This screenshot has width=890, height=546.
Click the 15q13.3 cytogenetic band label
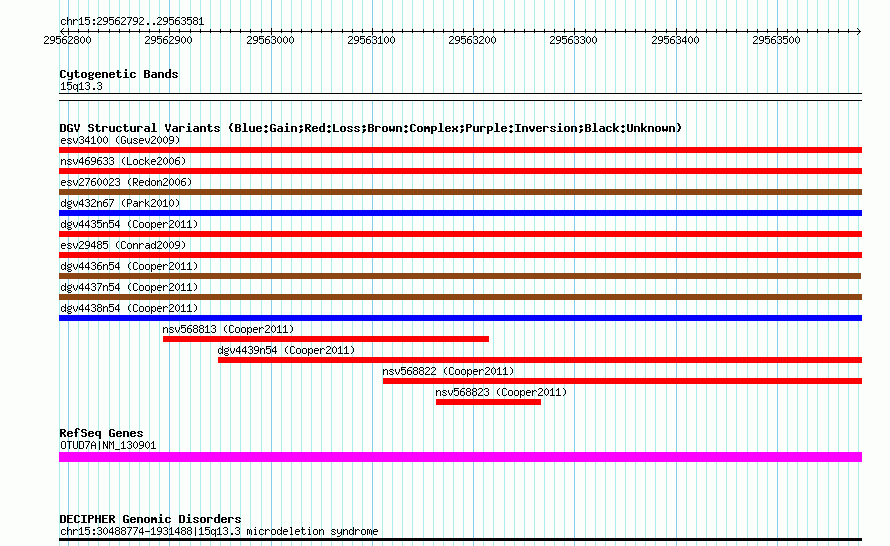[81, 86]
